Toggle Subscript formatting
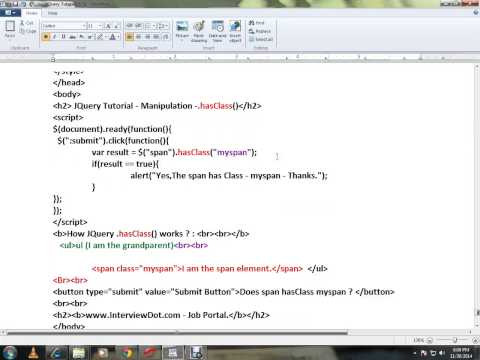480x360 pixels. coord(81,37)
